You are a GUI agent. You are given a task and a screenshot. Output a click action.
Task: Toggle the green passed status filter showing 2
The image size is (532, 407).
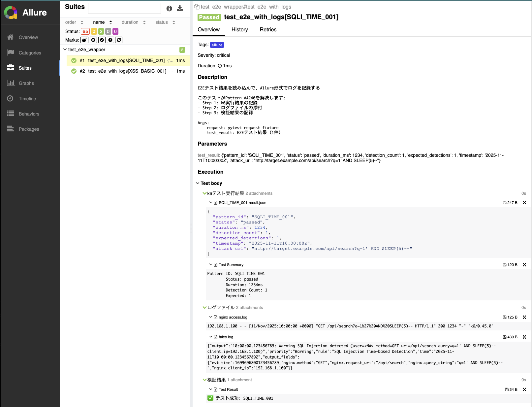click(x=101, y=31)
